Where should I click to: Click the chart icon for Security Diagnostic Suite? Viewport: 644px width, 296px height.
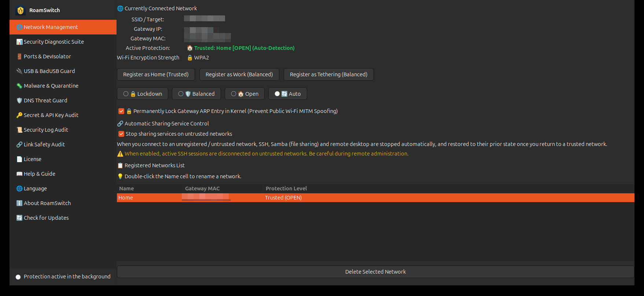pyautogui.click(x=19, y=42)
